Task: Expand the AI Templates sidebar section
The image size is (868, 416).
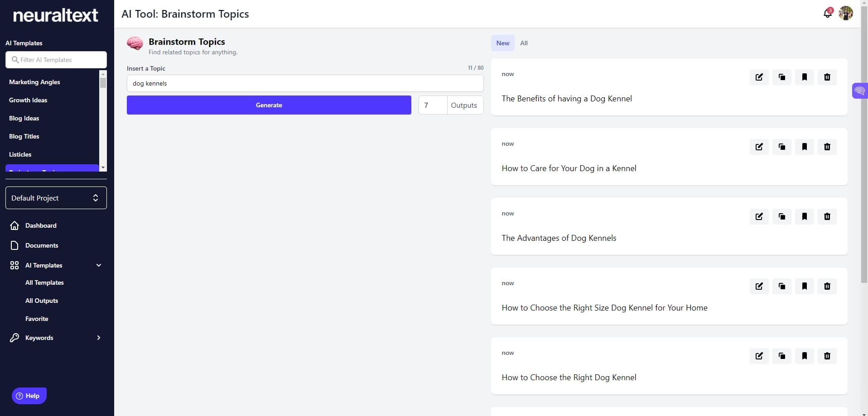Action: [x=98, y=265]
